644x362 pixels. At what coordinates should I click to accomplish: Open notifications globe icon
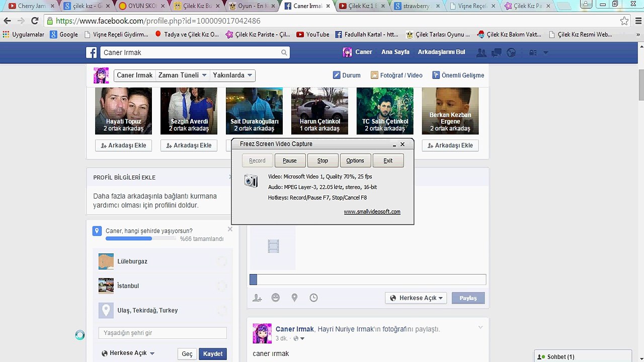click(x=511, y=52)
